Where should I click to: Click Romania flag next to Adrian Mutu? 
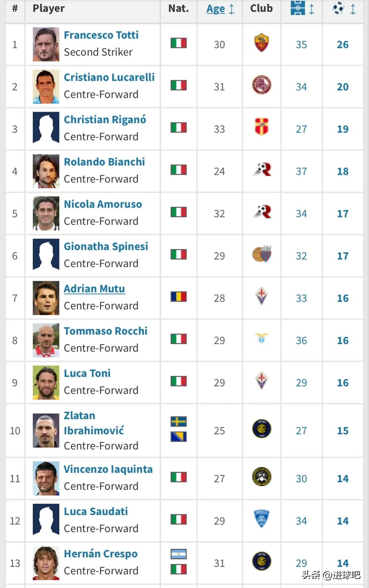pyautogui.click(x=179, y=297)
